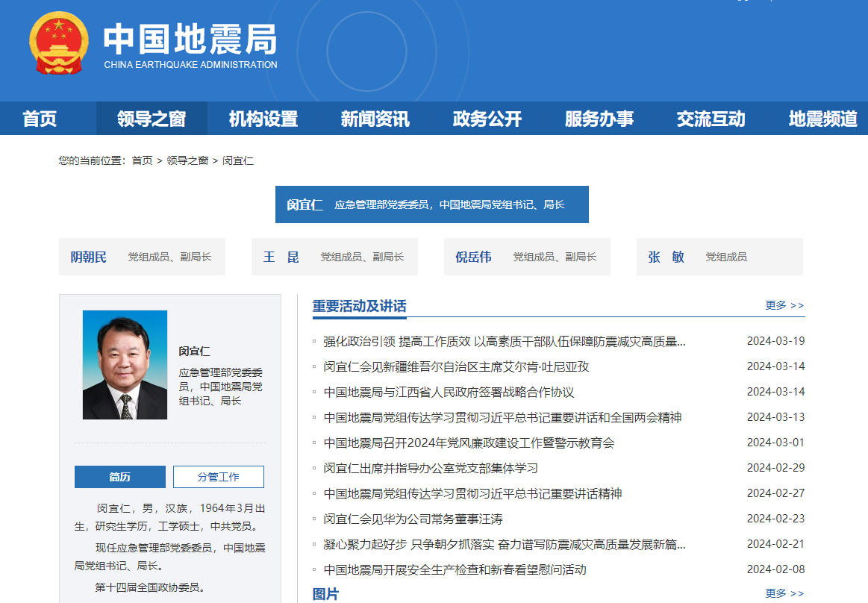Select leader card 倪岳伟

coord(527,257)
